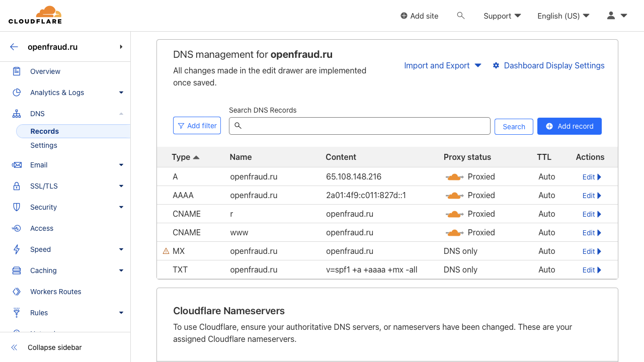Open the Import and Export dropdown
Screen dimensions: 644x362
(443, 65)
